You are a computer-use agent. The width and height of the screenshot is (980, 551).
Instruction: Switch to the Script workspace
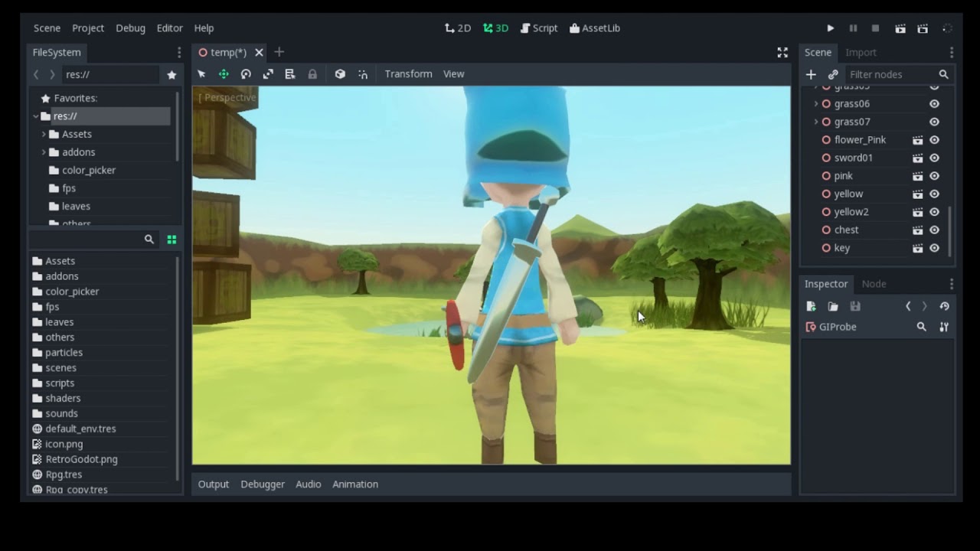[539, 28]
